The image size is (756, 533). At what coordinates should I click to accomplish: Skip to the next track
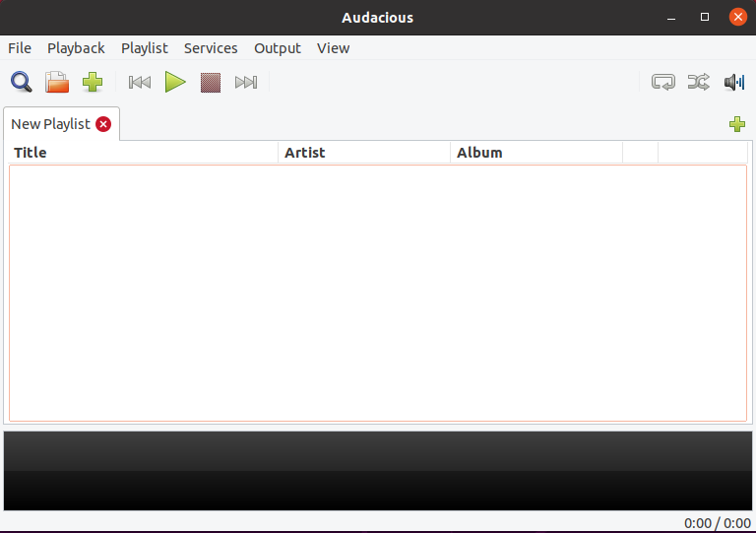[x=246, y=83]
